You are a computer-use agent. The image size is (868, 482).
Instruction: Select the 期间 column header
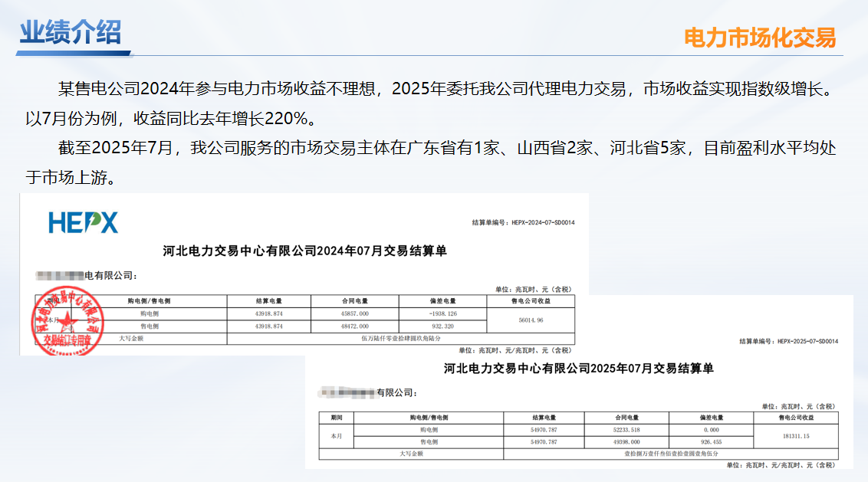(337, 418)
